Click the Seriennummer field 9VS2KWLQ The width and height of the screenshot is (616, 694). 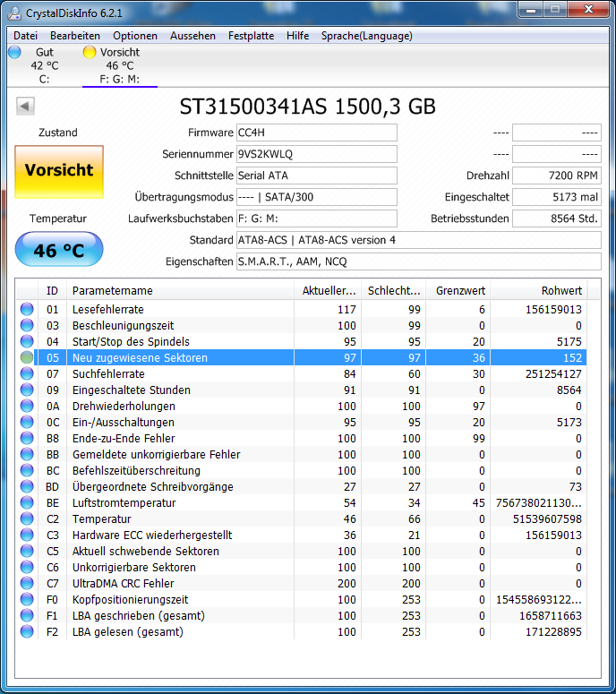pyautogui.click(x=317, y=154)
